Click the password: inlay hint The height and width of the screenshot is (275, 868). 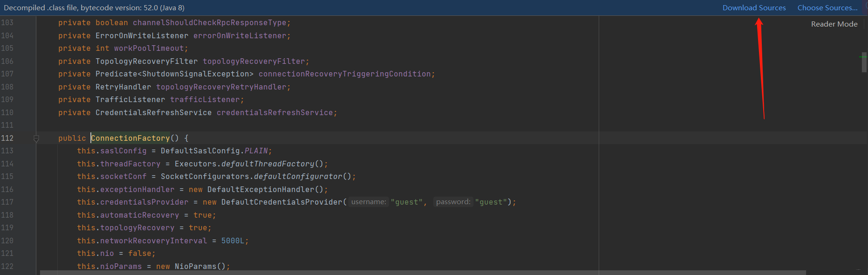[453, 202]
